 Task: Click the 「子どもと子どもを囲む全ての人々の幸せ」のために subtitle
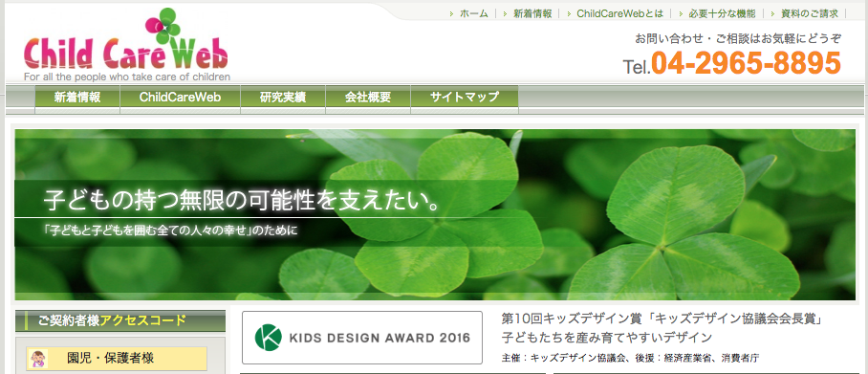point(170,230)
